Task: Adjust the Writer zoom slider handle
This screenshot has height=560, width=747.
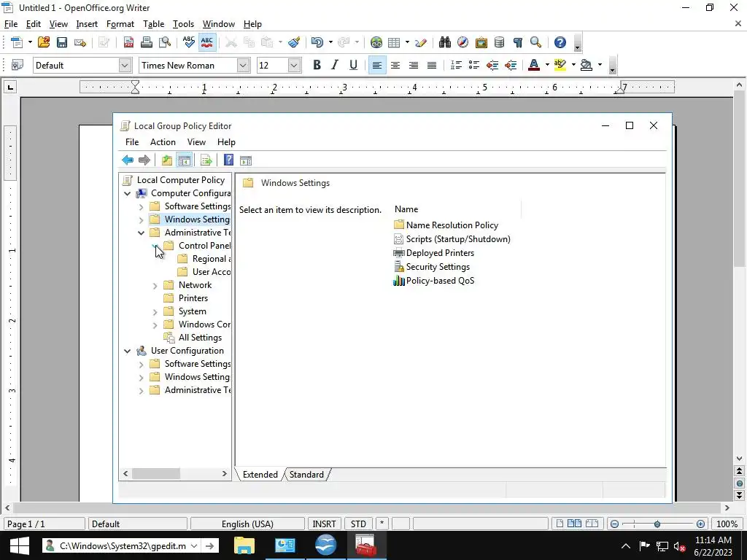Action: [x=657, y=524]
